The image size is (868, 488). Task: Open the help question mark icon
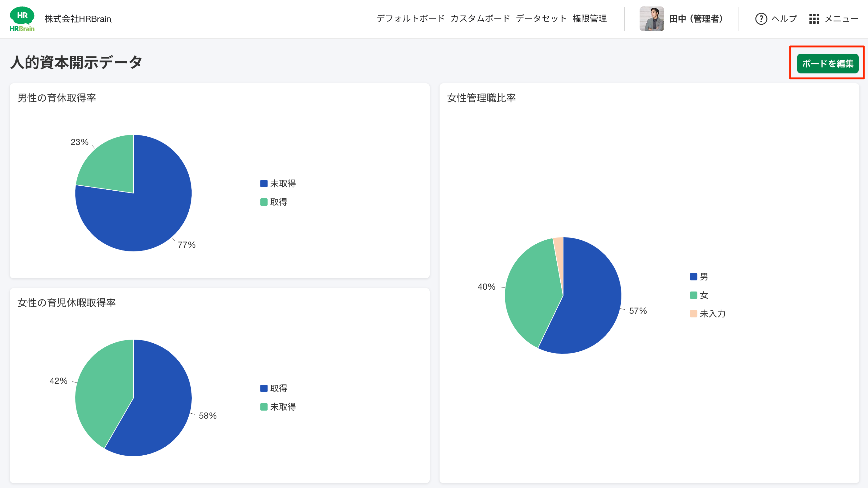(761, 19)
